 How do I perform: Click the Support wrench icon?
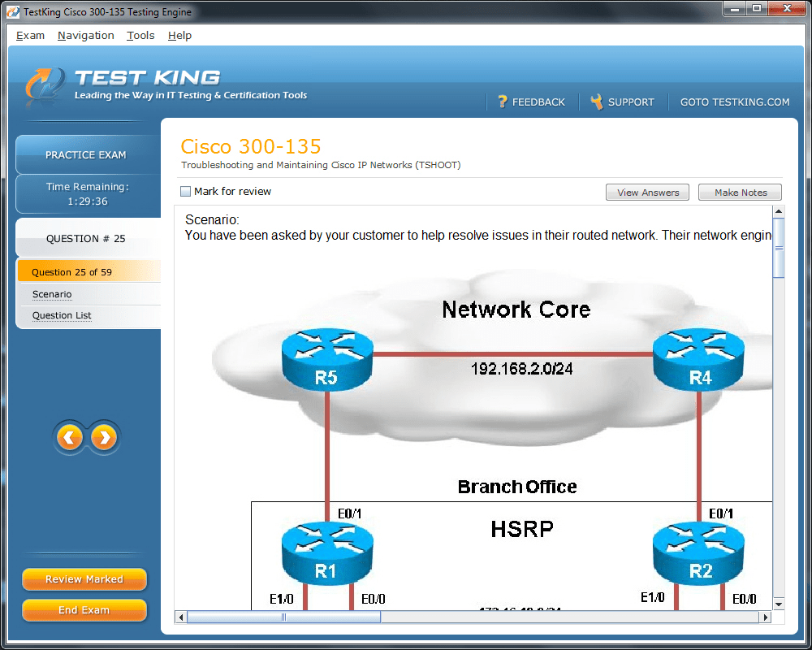[x=597, y=102]
